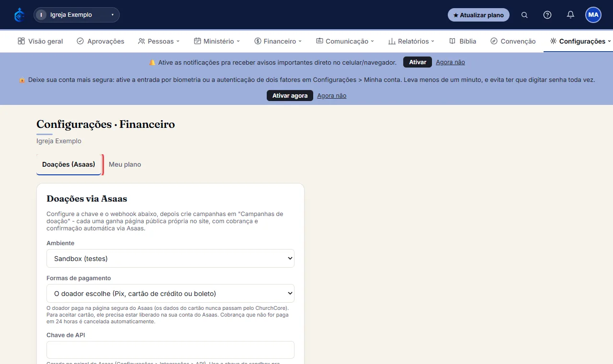
Task: Click the Configurações sun gear icon
Action: [x=553, y=41]
